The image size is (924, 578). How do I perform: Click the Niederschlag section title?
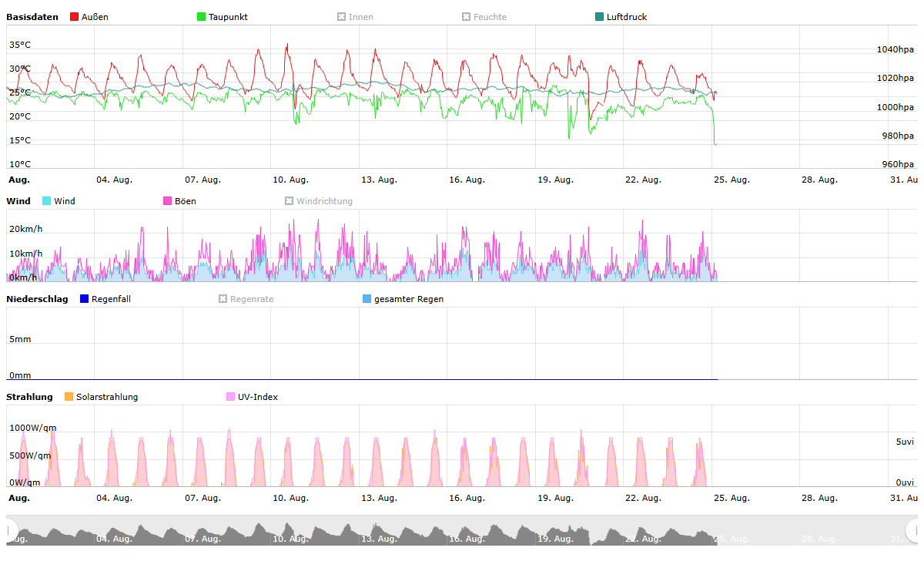coord(37,299)
